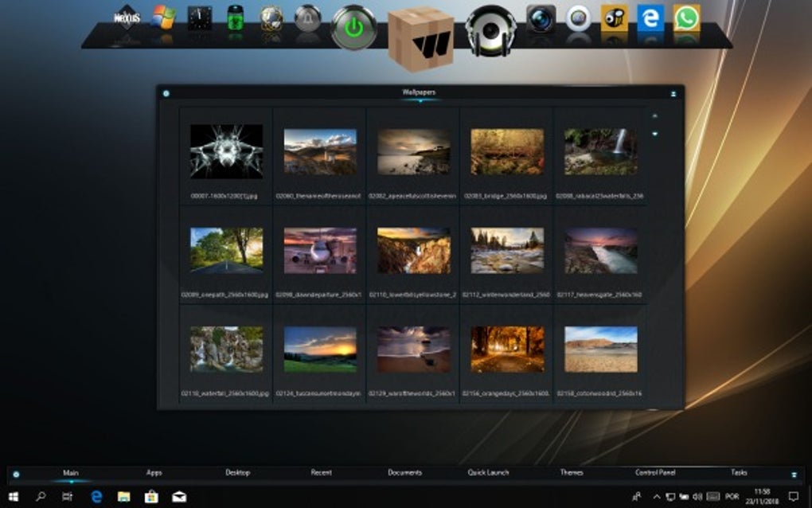Select the mountain castle wallpaper thumbnail

click(x=320, y=152)
